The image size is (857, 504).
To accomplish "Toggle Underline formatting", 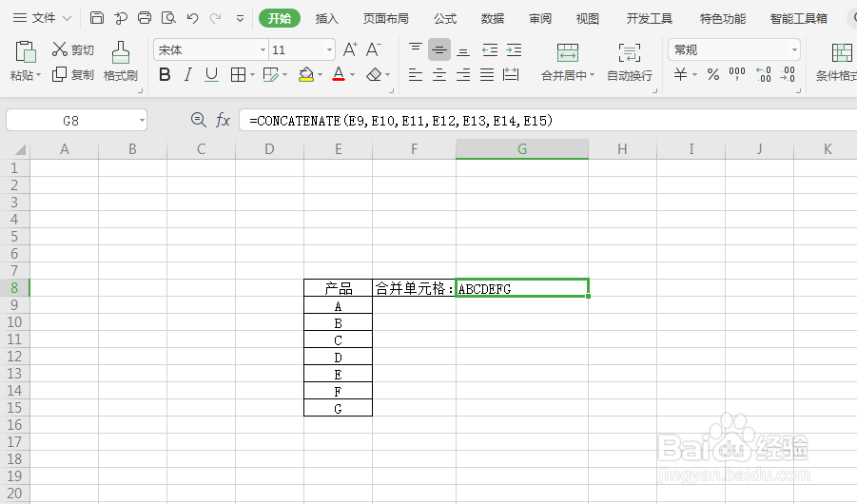I will (211, 74).
